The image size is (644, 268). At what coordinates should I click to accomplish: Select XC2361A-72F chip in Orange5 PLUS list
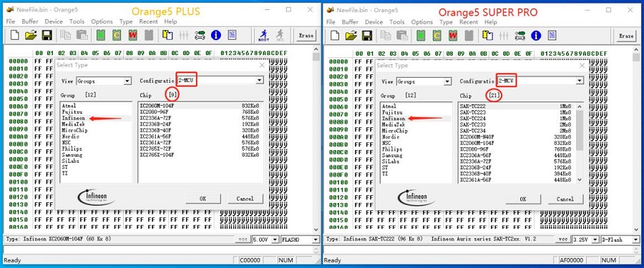click(x=200, y=142)
